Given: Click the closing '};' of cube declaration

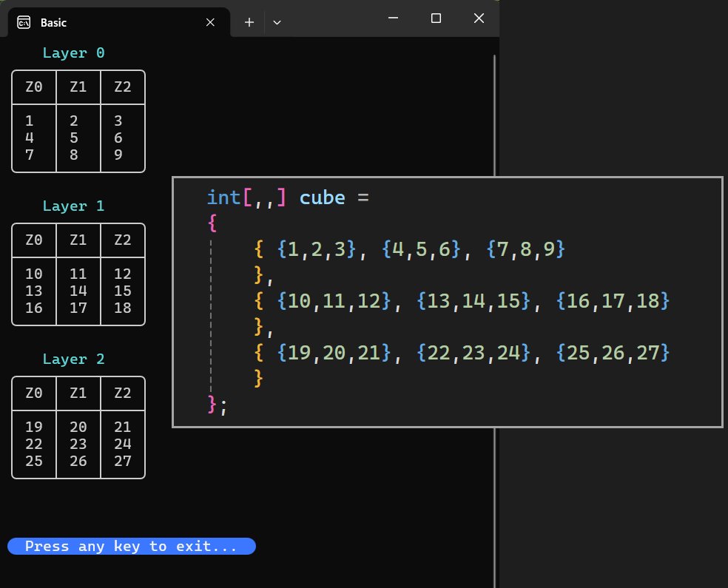Looking at the screenshot, I should (x=218, y=405).
